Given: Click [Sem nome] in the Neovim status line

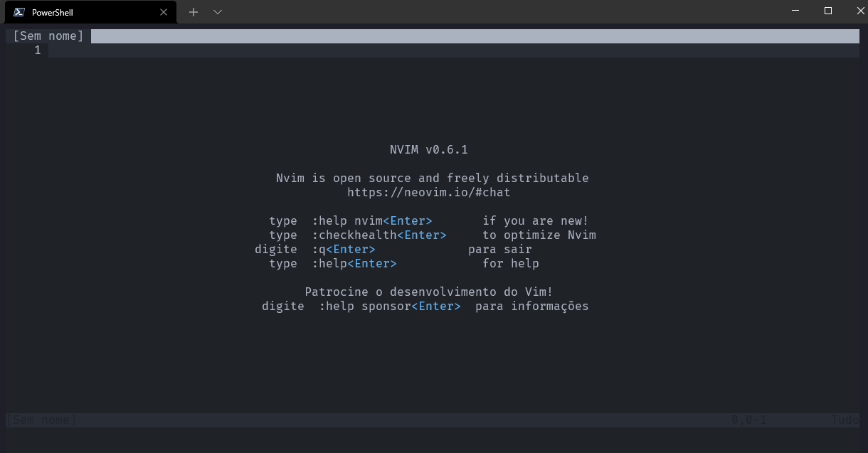Looking at the screenshot, I should click(40, 420).
